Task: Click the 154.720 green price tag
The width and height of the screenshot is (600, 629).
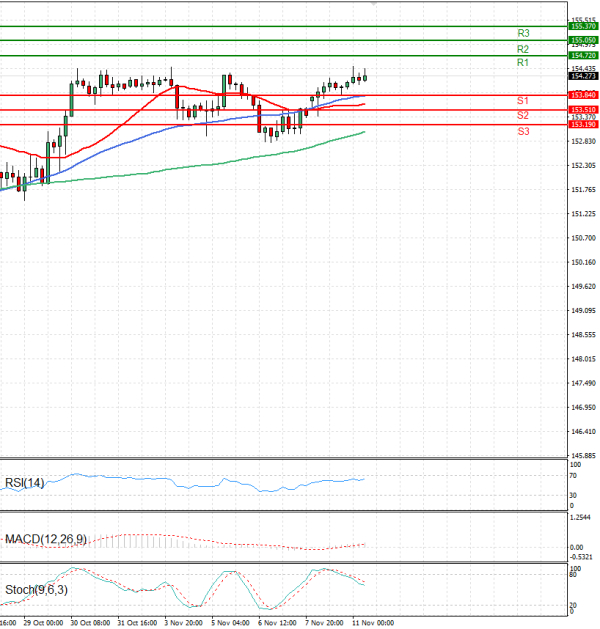Action: 583,56
